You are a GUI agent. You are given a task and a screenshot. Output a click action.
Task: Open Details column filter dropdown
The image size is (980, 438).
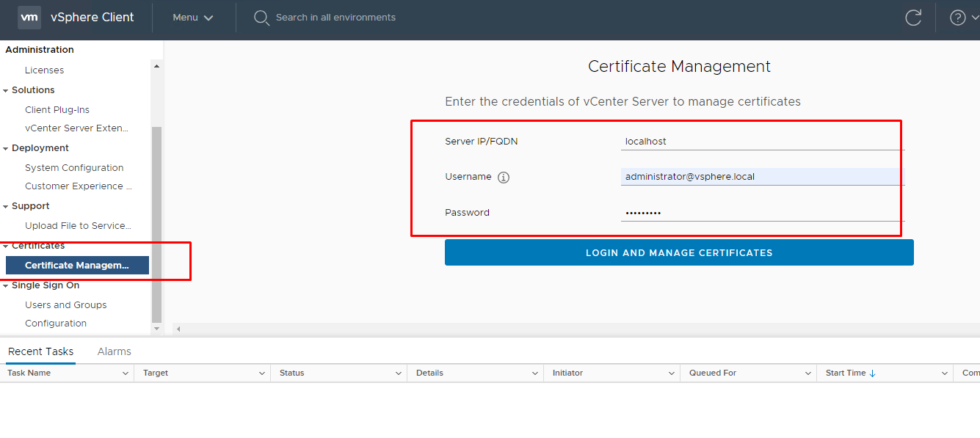[x=535, y=373]
